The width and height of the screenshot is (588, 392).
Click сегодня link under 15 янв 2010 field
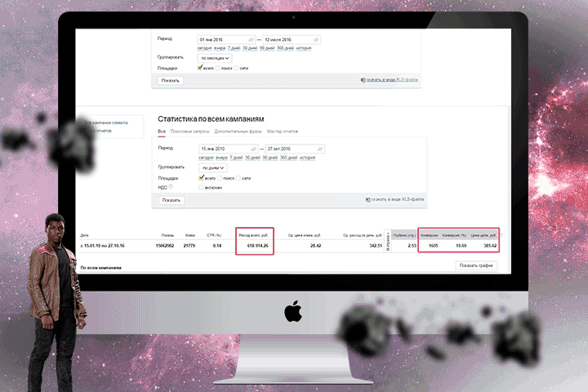click(206, 158)
